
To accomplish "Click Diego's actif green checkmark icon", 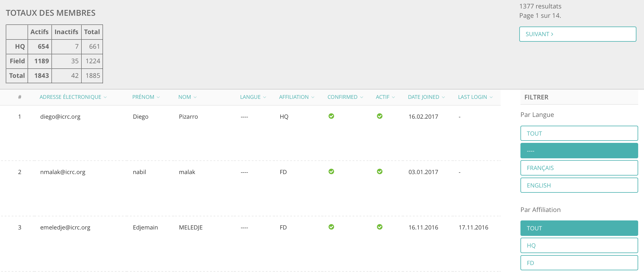I will click(x=379, y=116).
